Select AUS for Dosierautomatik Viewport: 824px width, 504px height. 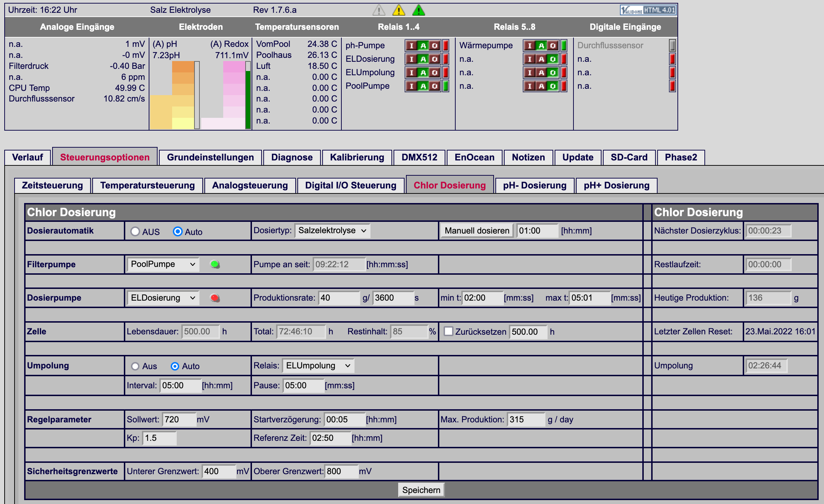[x=135, y=231]
